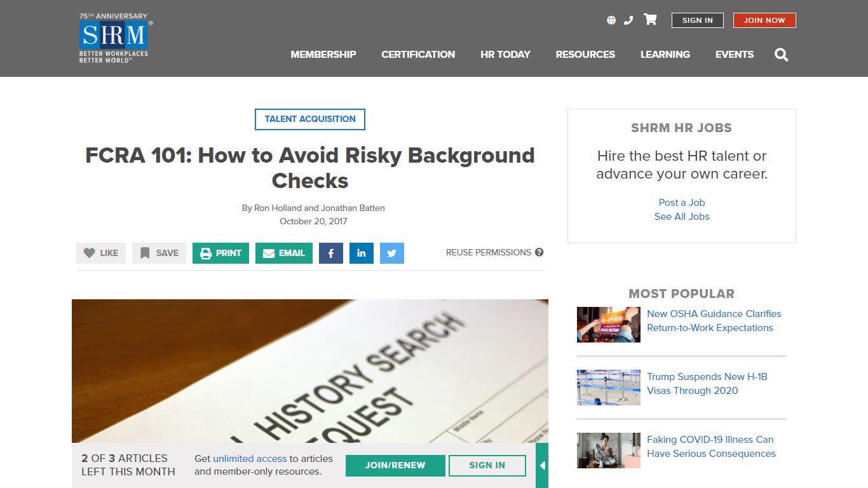Screen dimensions: 868x488
Task: Open the Learning menu
Action: [x=665, y=55]
